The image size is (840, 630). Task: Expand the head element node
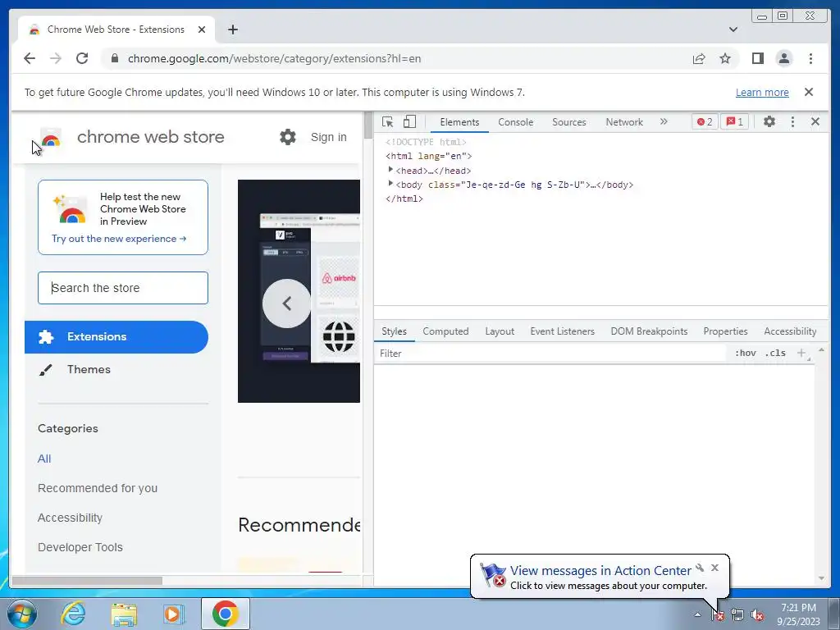pyautogui.click(x=390, y=170)
